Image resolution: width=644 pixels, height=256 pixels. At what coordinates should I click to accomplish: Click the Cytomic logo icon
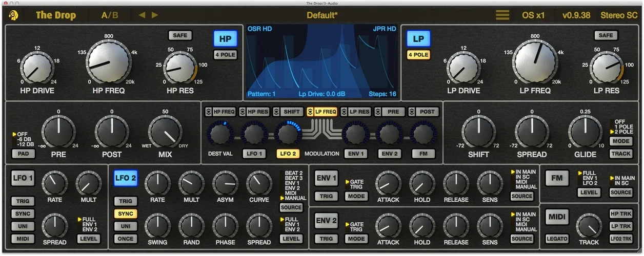[14, 15]
